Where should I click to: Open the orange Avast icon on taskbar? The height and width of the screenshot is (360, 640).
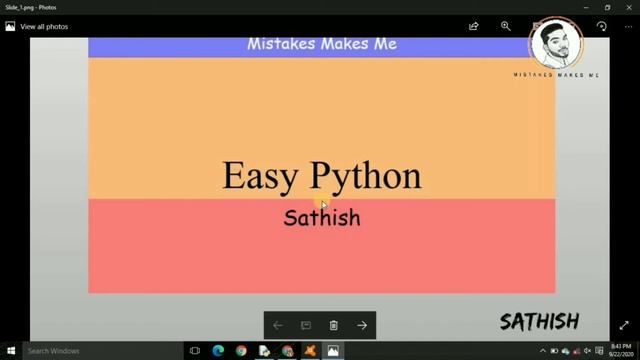(310, 351)
